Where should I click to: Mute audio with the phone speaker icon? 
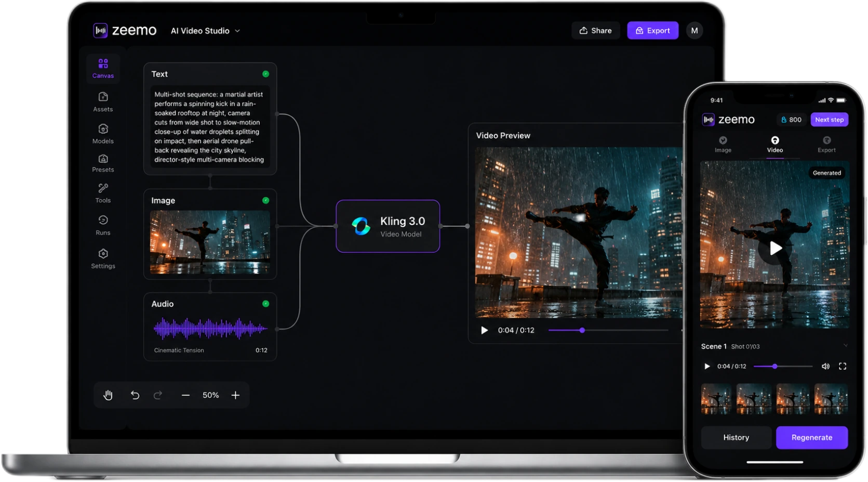tap(825, 367)
